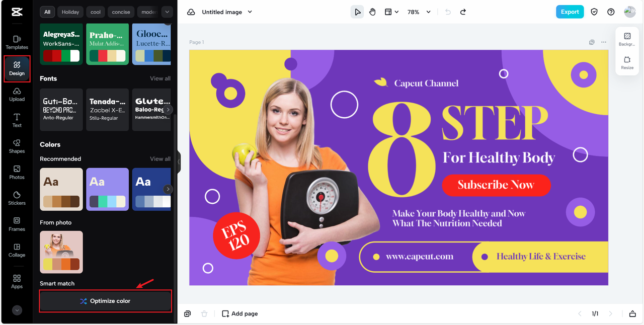Open the Stickers panel
644x325 pixels.
(x=17, y=198)
